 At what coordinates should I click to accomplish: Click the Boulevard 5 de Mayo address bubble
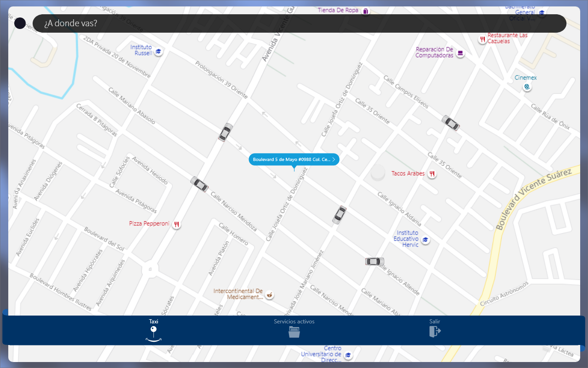291,160
